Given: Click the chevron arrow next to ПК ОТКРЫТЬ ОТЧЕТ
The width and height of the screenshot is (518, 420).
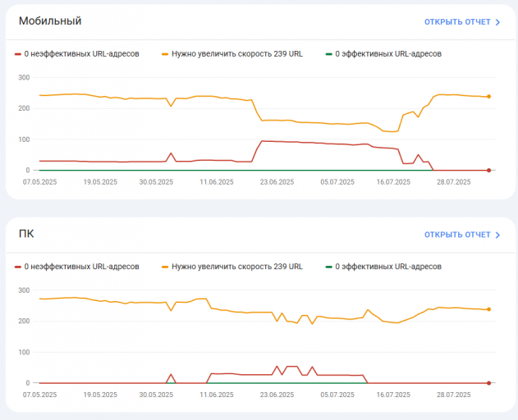Looking at the screenshot, I should 497,235.
